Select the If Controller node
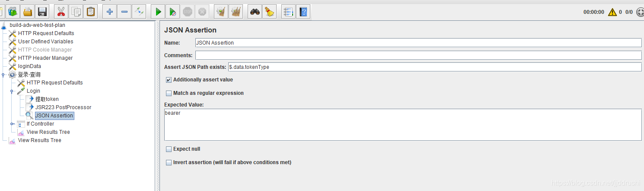The width and height of the screenshot is (644, 191). (40, 124)
